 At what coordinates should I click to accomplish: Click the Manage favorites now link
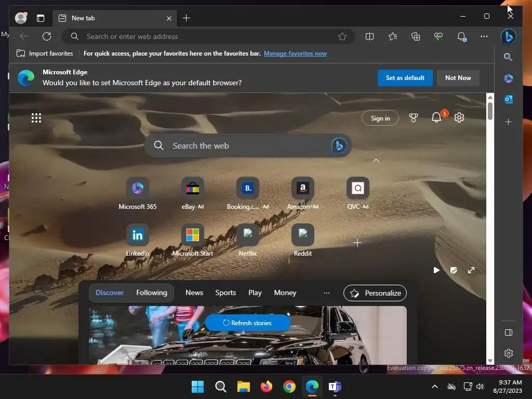(295, 54)
